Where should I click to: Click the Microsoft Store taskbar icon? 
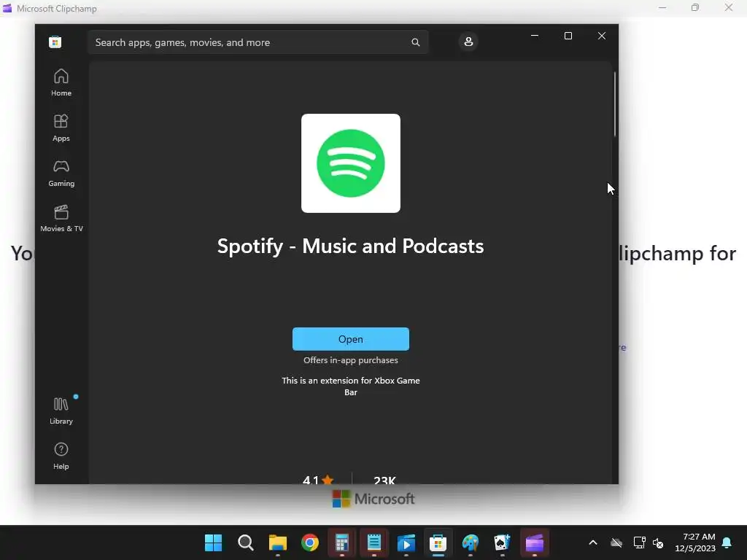tap(438, 542)
